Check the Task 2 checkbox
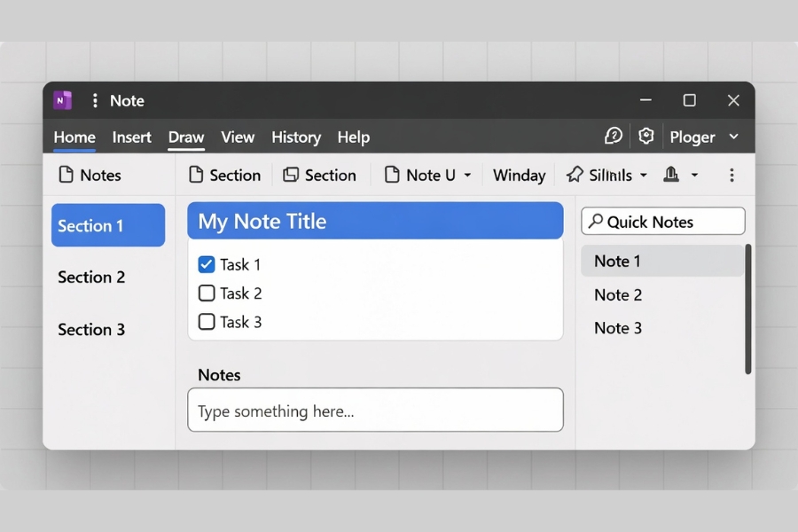Image resolution: width=798 pixels, height=532 pixels. (206, 293)
